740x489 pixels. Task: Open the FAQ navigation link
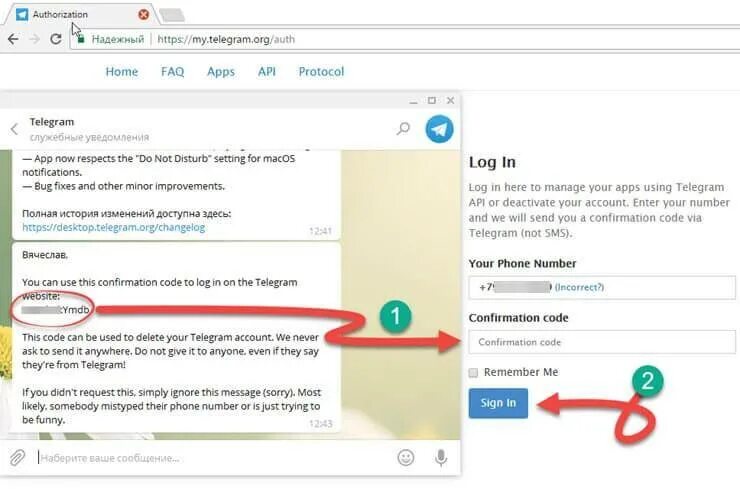172,72
